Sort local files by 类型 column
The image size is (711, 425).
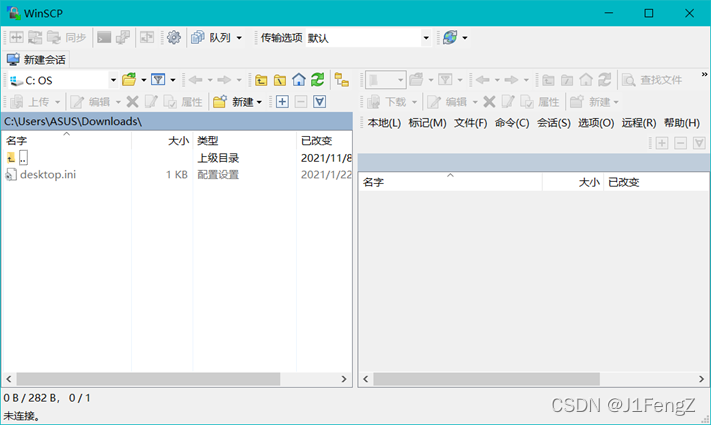[244, 141]
